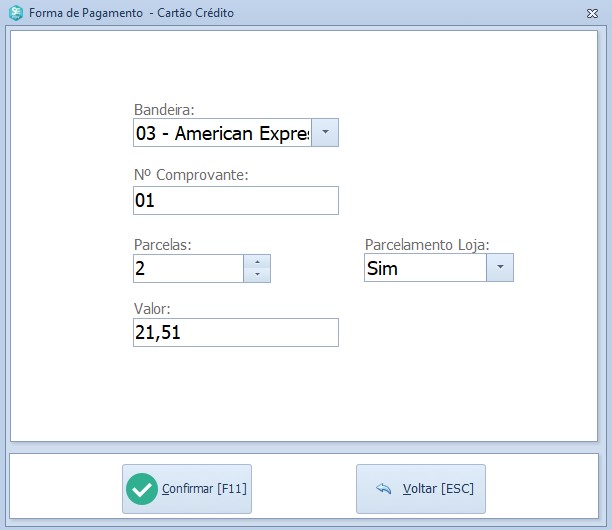
Task: Click the green checkmark icon on Confirmar
Action: [142, 489]
